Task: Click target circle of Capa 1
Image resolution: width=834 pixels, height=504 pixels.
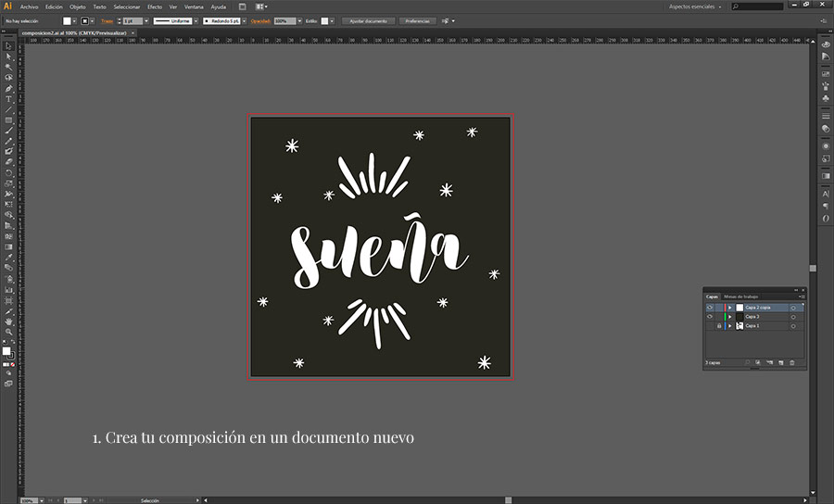Action: click(x=793, y=326)
